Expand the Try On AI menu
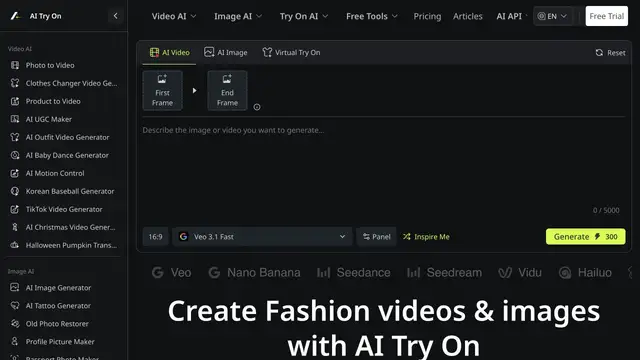The height and width of the screenshot is (360, 640). pyautogui.click(x=304, y=16)
